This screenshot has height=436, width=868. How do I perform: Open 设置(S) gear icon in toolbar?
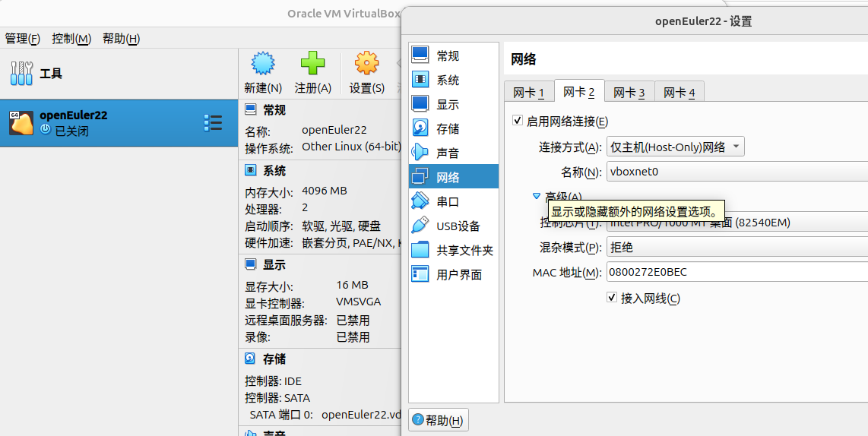coord(366,64)
